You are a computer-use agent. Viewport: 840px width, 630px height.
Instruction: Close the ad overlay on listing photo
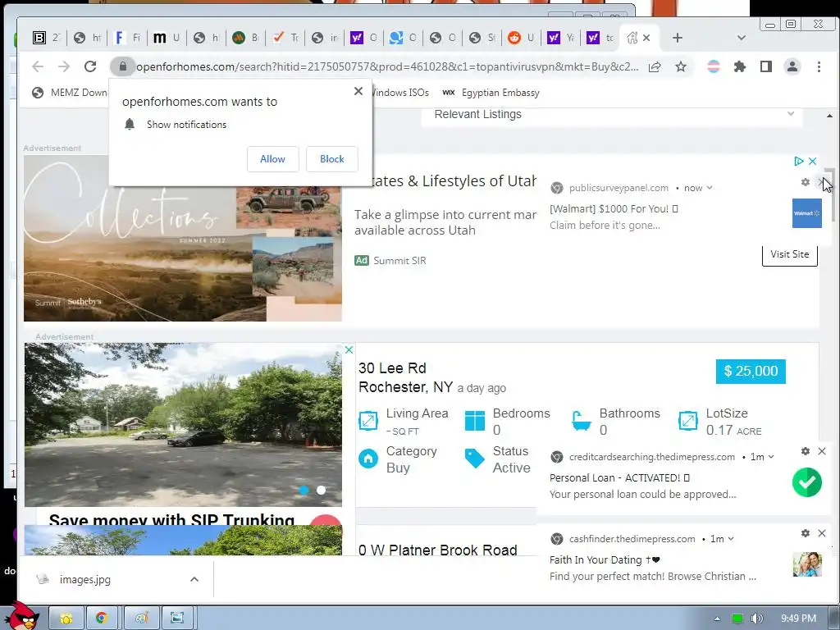349,349
